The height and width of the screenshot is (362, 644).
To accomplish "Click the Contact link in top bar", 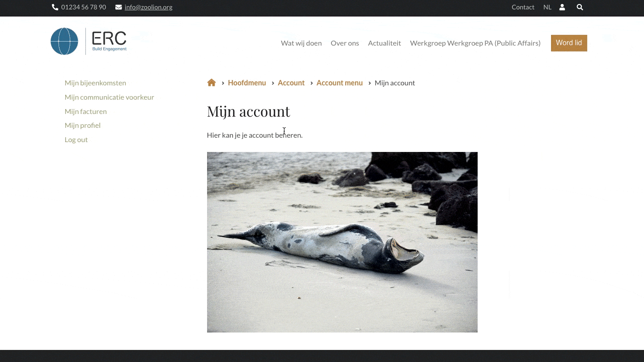I will point(523,7).
